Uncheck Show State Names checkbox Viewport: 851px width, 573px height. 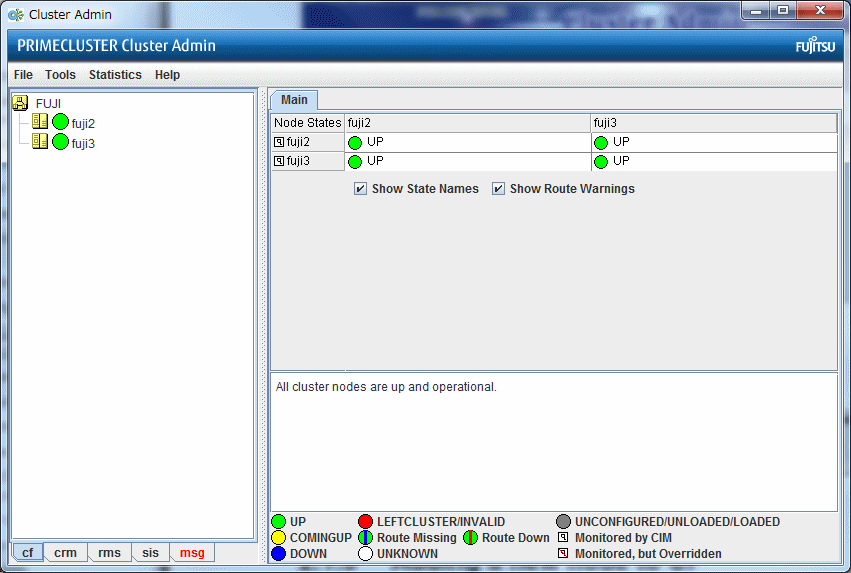pyautogui.click(x=360, y=189)
